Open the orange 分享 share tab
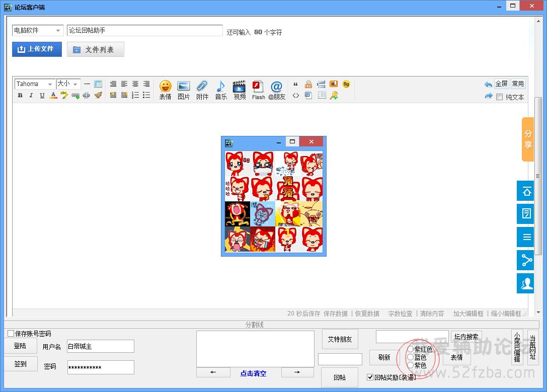 tap(528, 139)
